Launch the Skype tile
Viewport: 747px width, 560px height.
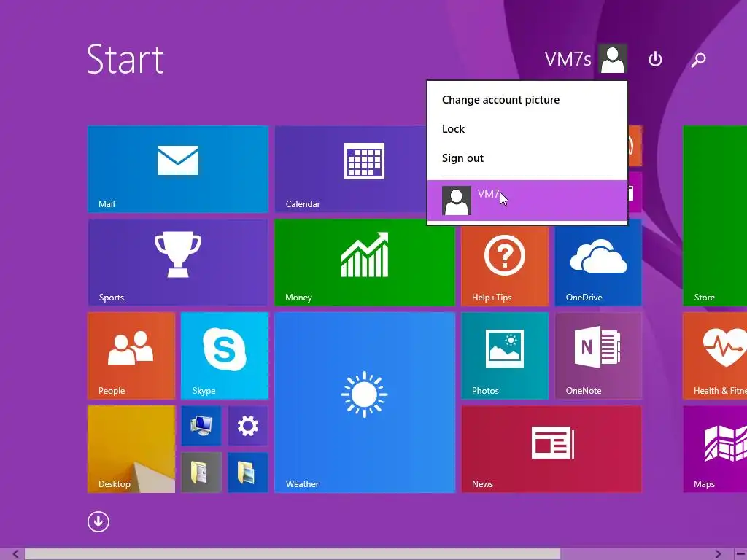coord(225,355)
